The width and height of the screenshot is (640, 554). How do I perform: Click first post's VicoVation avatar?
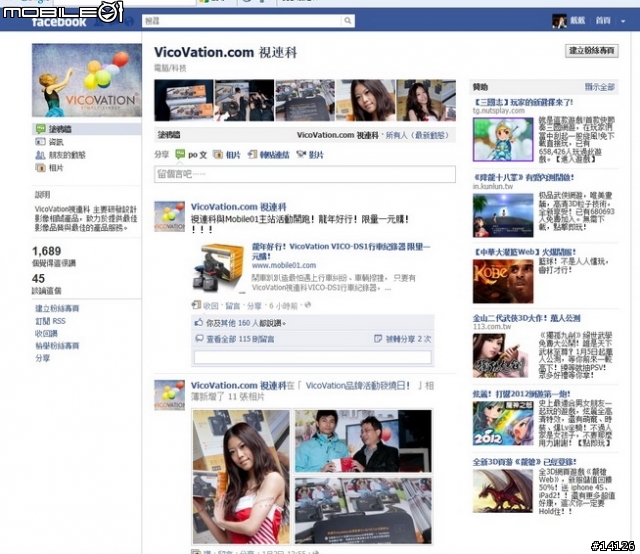(169, 217)
